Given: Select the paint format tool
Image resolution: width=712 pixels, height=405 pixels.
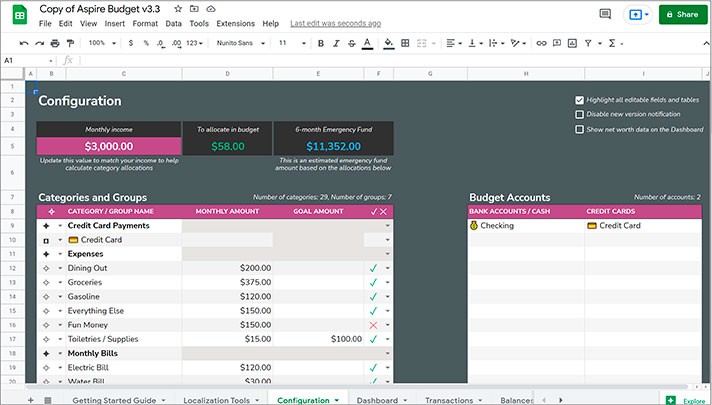Looking at the screenshot, I should click(x=70, y=43).
